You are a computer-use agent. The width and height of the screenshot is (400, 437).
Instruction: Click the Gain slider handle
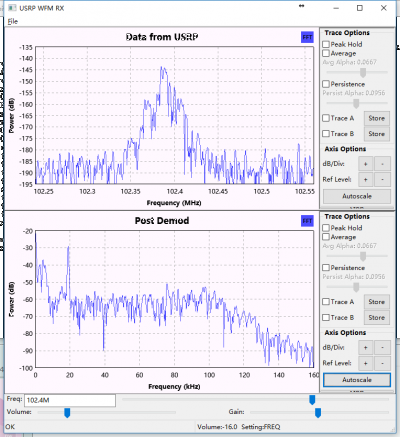click(318, 413)
